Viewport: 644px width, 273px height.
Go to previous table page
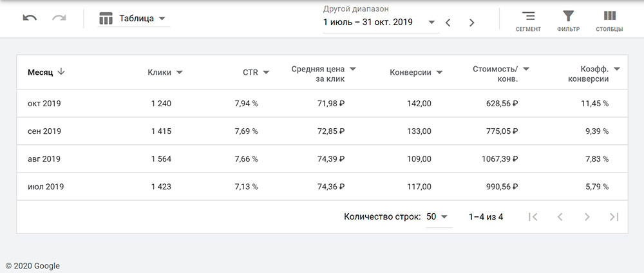point(560,217)
